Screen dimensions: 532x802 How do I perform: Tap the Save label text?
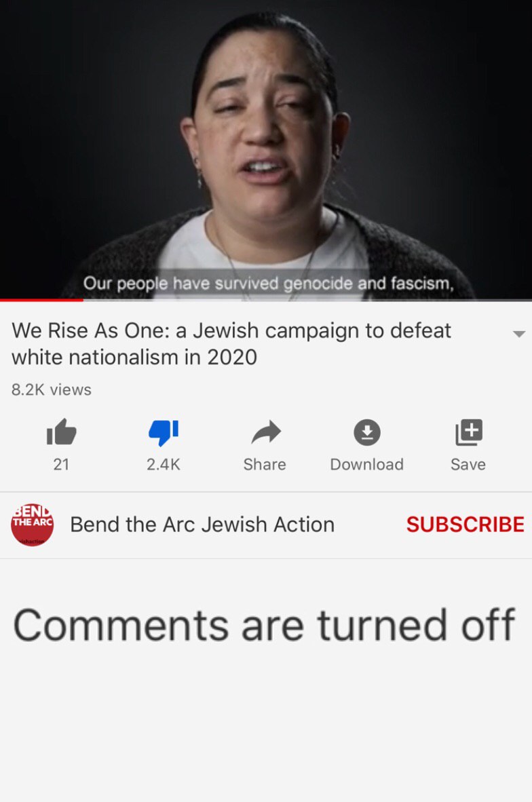click(x=468, y=464)
